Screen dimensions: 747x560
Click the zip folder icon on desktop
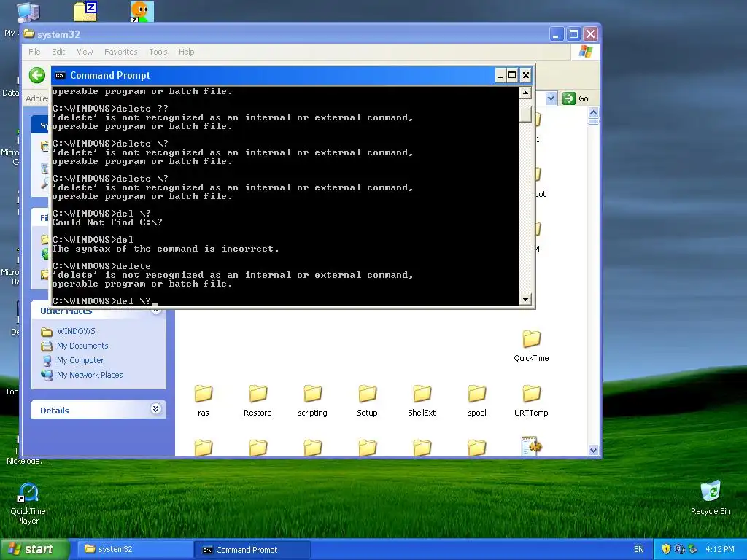(85, 12)
